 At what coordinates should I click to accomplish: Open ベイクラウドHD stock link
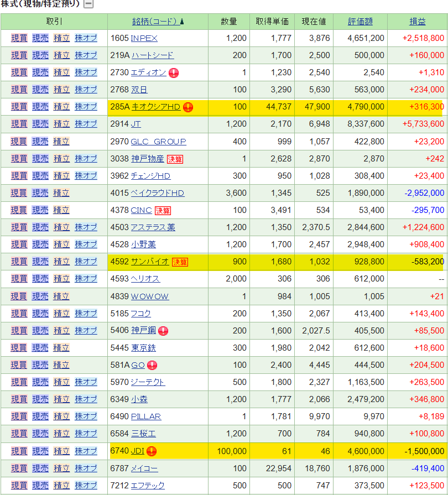pyautogui.click(x=158, y=193)
